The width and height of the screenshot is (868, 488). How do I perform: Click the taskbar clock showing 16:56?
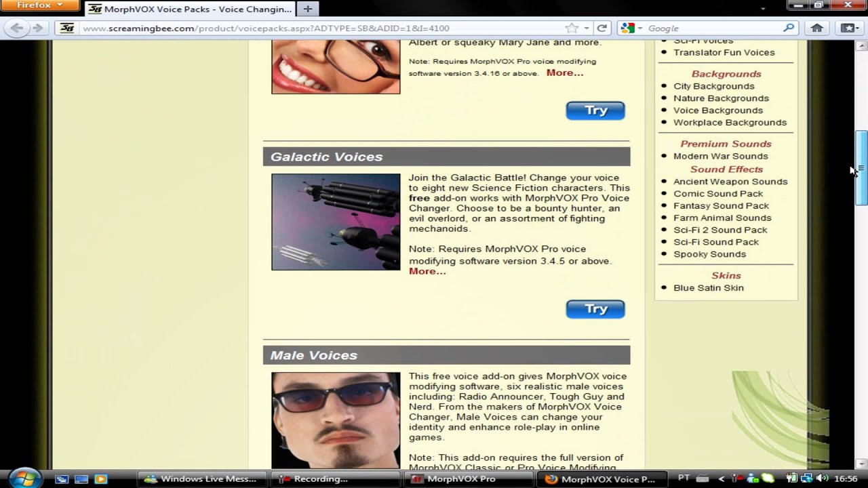coord(846,479)
